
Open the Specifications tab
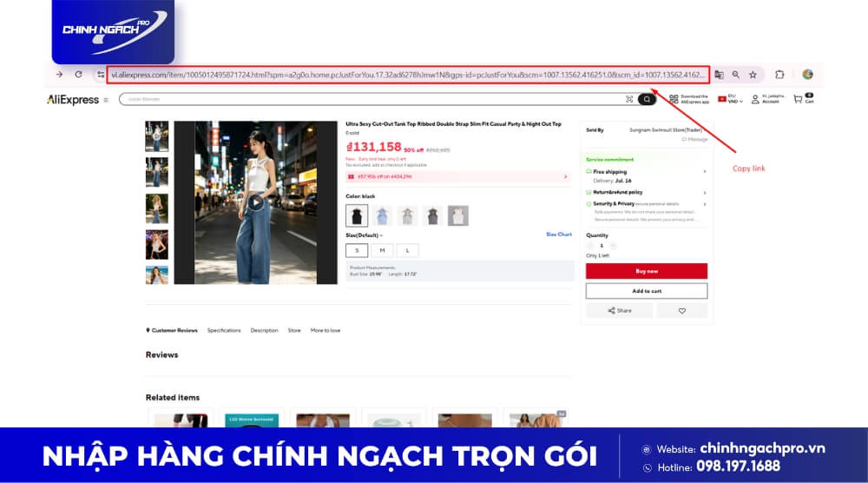[x=224, y=330]
